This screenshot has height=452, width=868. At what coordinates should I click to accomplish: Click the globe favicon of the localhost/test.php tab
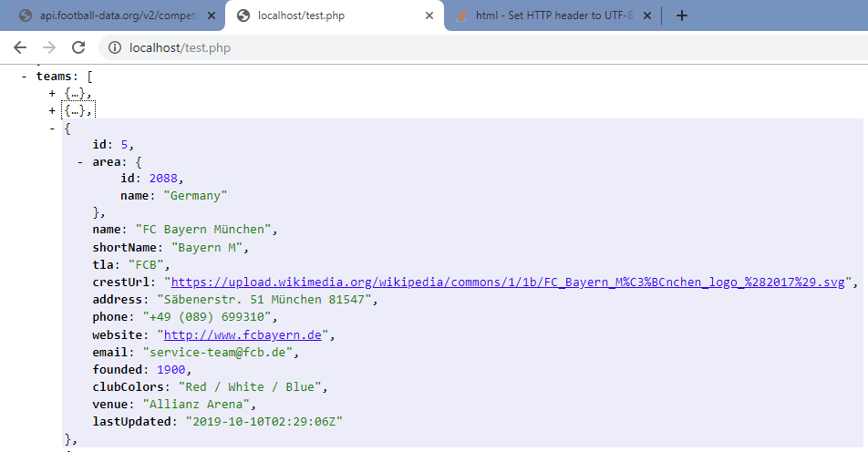(243, 15)
